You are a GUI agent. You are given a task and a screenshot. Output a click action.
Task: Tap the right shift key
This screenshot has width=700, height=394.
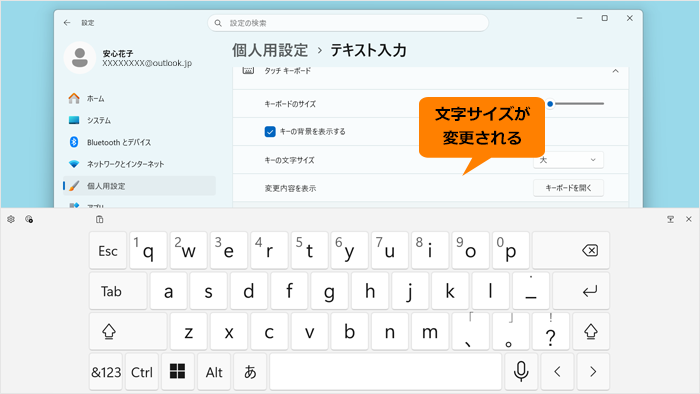pyautogui.click(x=591, y=332)
